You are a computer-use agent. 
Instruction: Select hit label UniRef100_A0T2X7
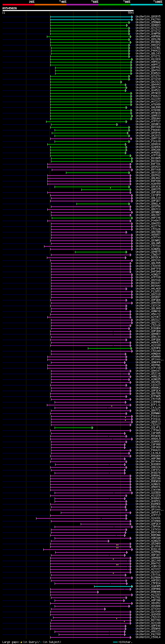[148, 101]
